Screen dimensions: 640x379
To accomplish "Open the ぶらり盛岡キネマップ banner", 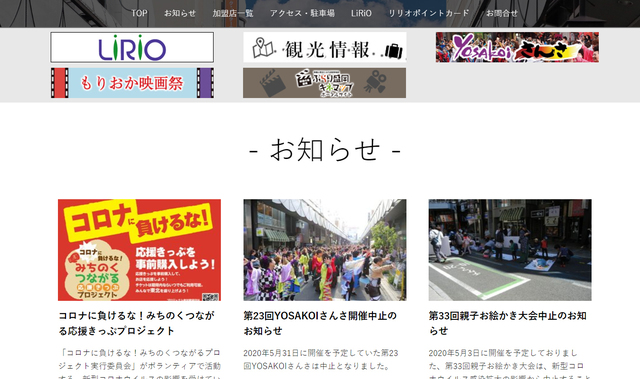I will tap(324, 83).
